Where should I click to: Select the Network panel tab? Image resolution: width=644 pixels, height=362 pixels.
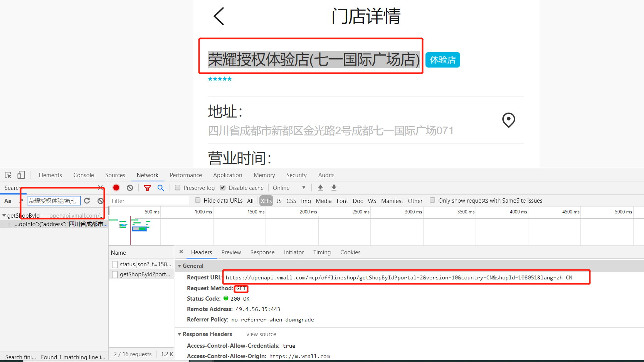point(148,175)
